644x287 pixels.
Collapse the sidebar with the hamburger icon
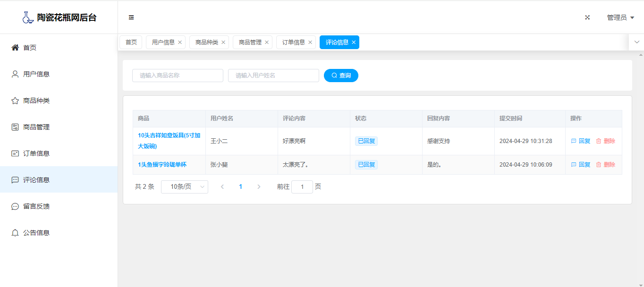coord(131,17)
